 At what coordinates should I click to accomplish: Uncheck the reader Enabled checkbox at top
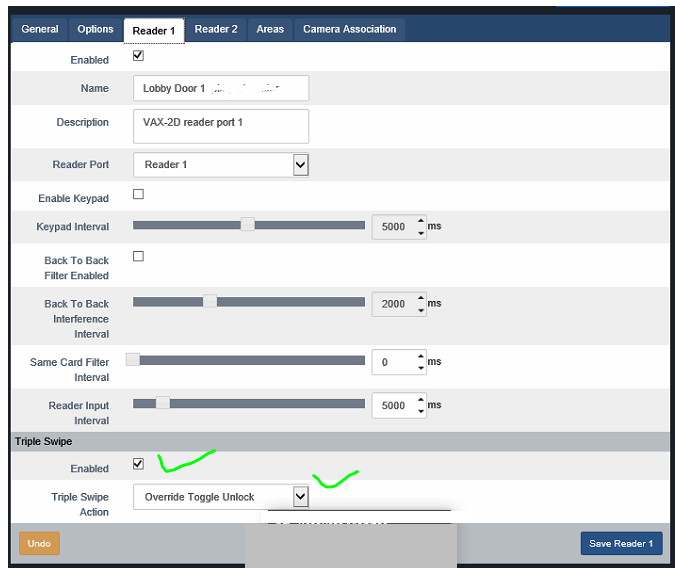(x=139, y=56)
